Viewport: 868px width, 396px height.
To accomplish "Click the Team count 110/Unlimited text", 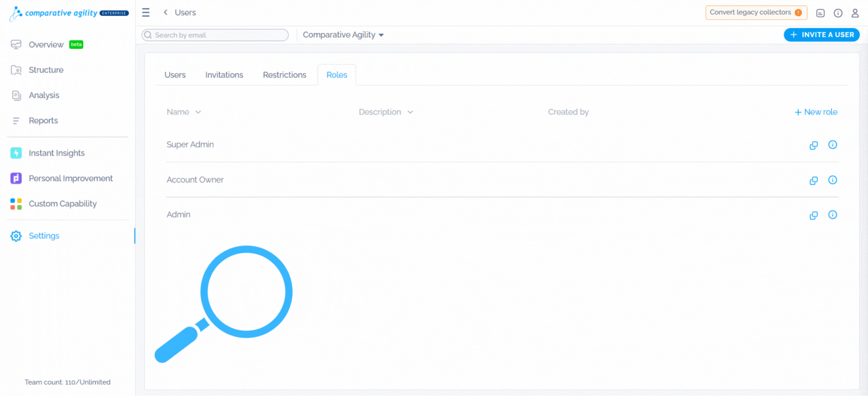I will (68, 382).
